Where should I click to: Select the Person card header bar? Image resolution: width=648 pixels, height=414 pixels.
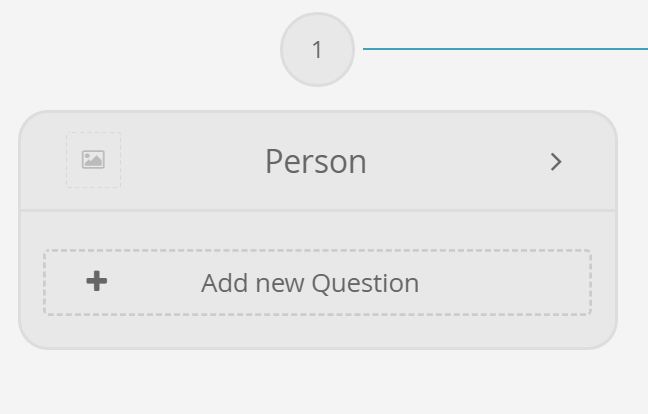(x=318, y=161)
